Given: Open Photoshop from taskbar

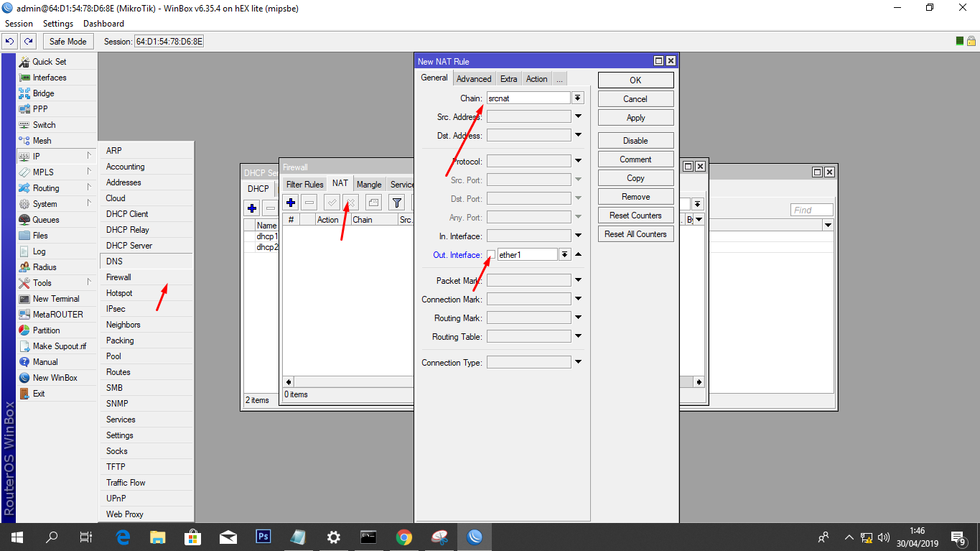Looking at the screenshot, I should [x=263, y=537].
